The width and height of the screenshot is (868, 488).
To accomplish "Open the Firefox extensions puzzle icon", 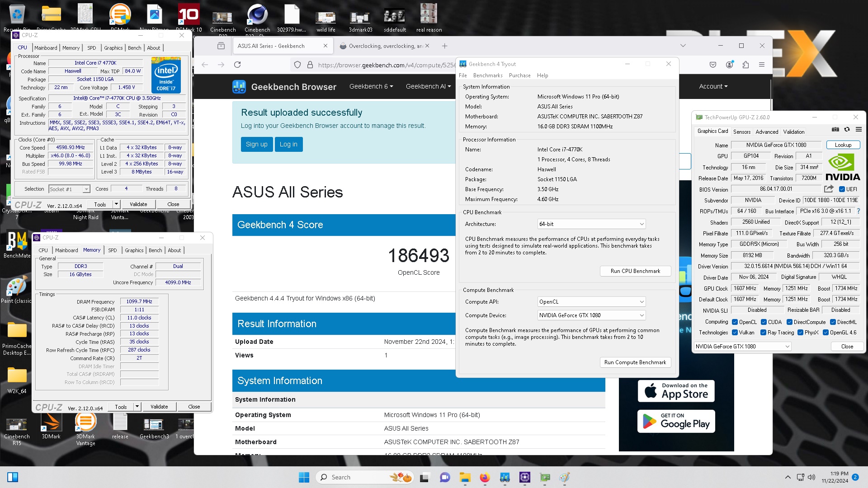I will [x=745, y=65].
